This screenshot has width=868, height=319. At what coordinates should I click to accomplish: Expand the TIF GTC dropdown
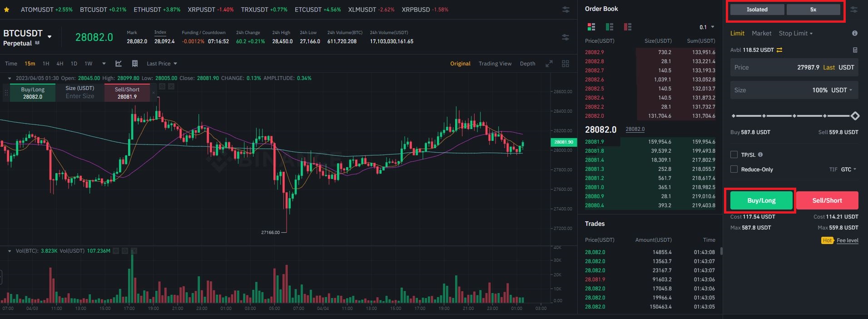(848, 169)
